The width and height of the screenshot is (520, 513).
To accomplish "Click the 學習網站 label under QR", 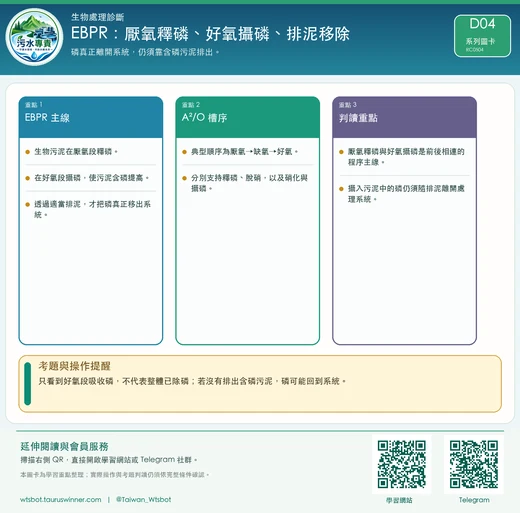I will click(x=399, y=500).
